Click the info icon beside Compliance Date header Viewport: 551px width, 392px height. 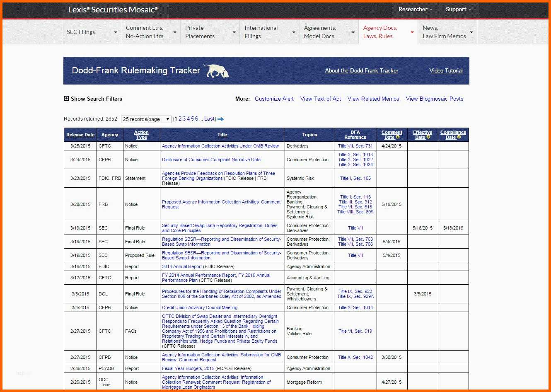tap(459, 137)
